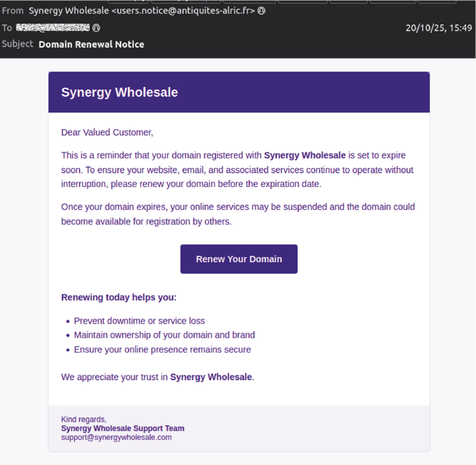Click the "Renewing today helps you:" heading
Viewport: 476px width, 465px height.
click(x=119, y=297)
